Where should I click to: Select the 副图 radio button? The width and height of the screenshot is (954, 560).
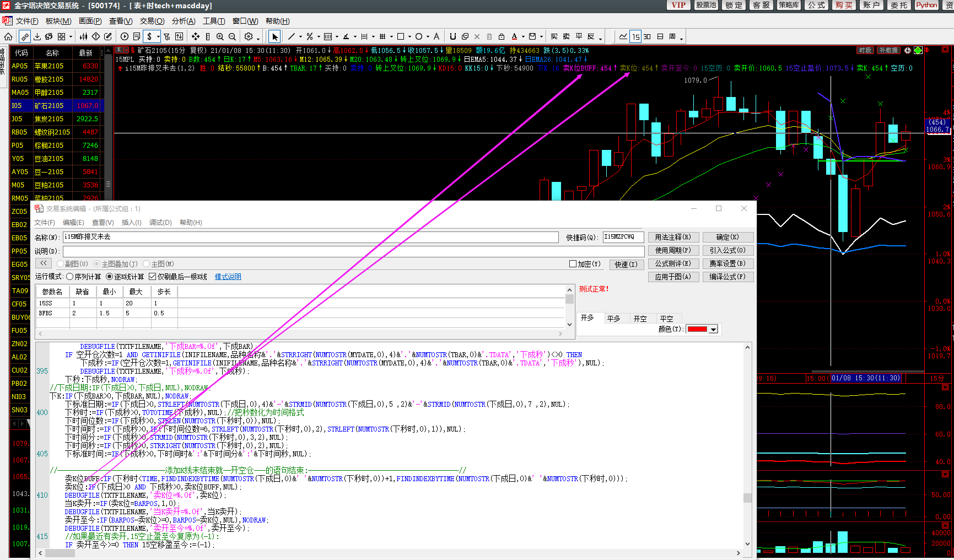[61, 264]
